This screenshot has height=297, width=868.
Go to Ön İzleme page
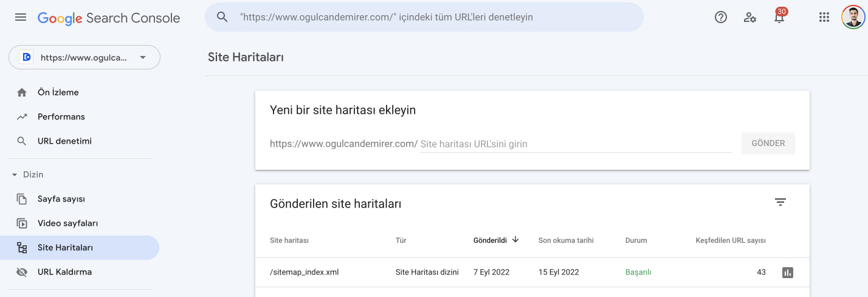pos(58,93)
